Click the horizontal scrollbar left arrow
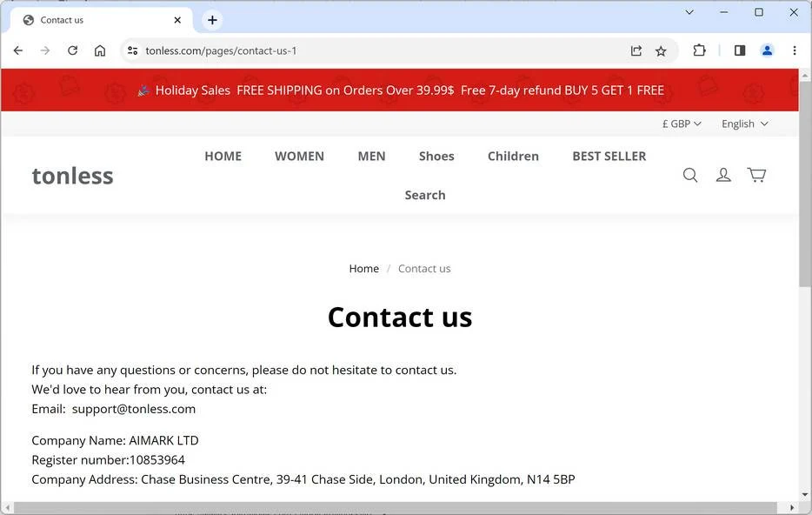Viewport: 812px width, 515px height. [x=6, y=507]
